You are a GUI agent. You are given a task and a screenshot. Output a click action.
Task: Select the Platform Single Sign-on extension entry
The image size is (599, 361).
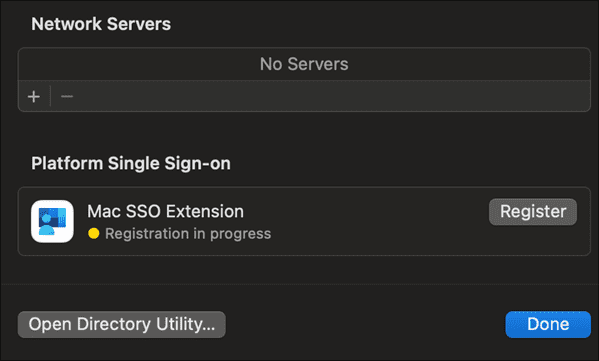click(304, 222)
